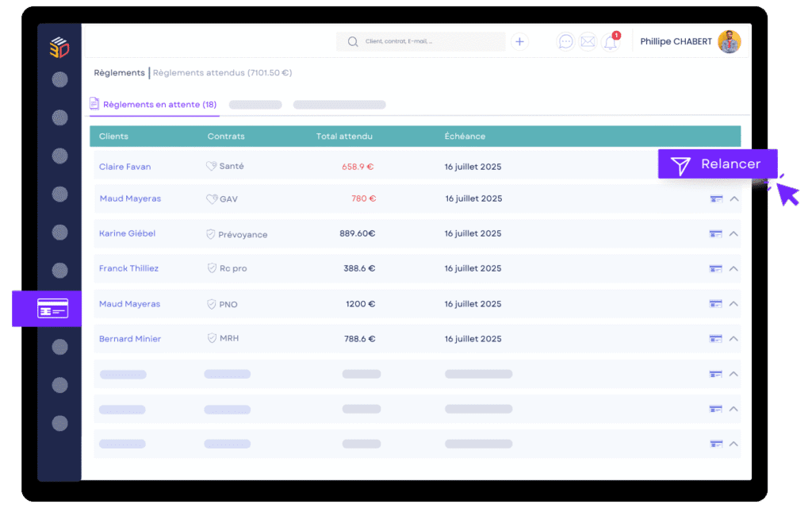Collapse the Karine Giébel row chevron

click(735, 233)
